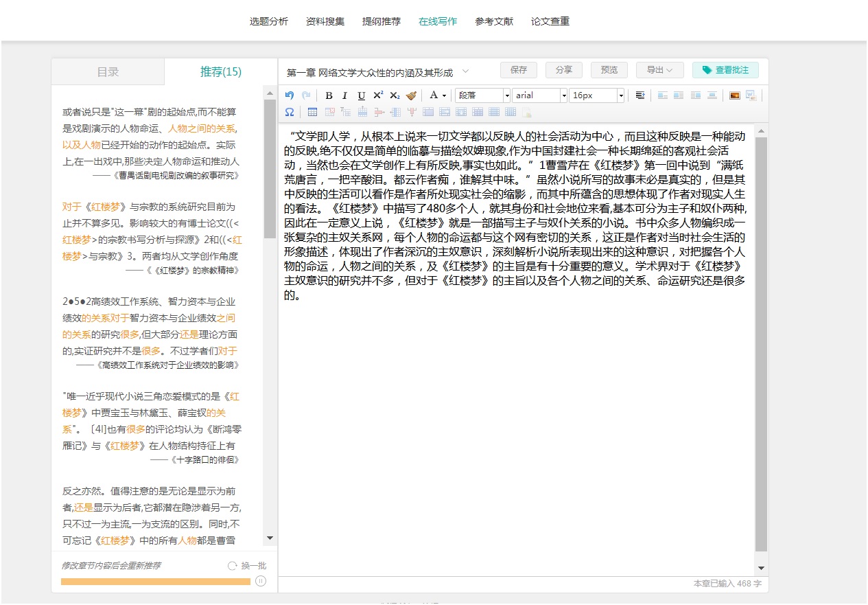Expand the 导出 export dropdown
Image resolution: width=868 pixels, height=605 pixels.
(659, 70)
